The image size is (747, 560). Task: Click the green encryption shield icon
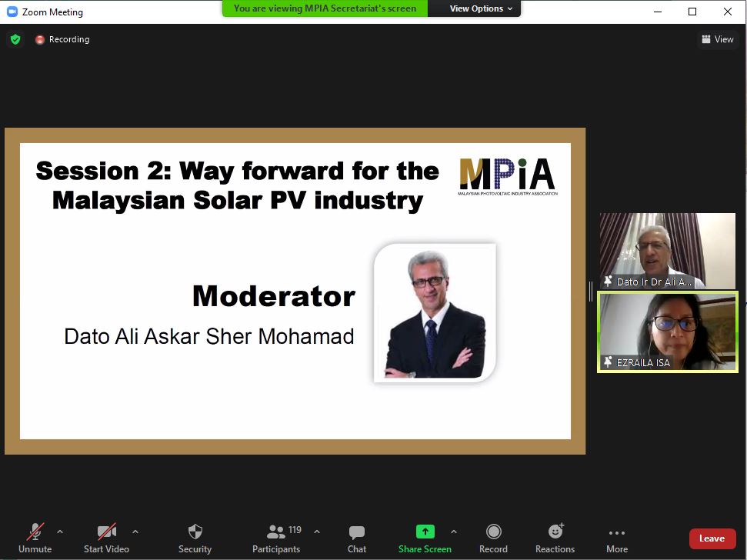pyautogui.click(x=15, y=39)
